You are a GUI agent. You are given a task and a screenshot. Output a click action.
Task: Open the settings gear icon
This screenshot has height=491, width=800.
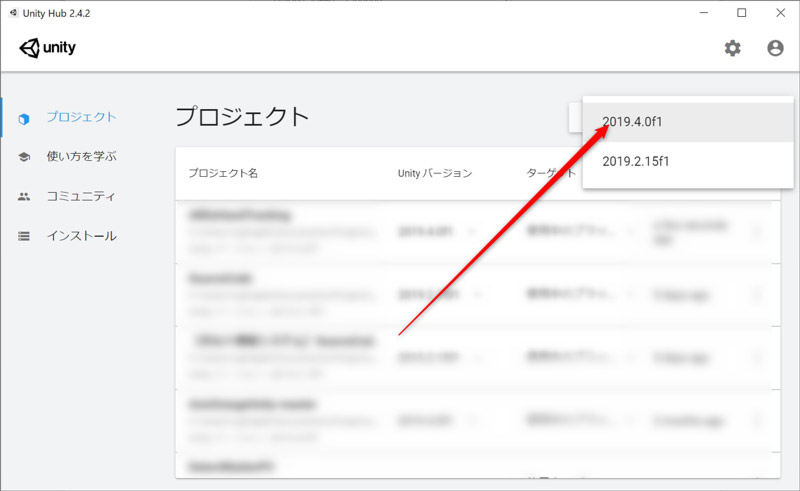coord(733,48)
